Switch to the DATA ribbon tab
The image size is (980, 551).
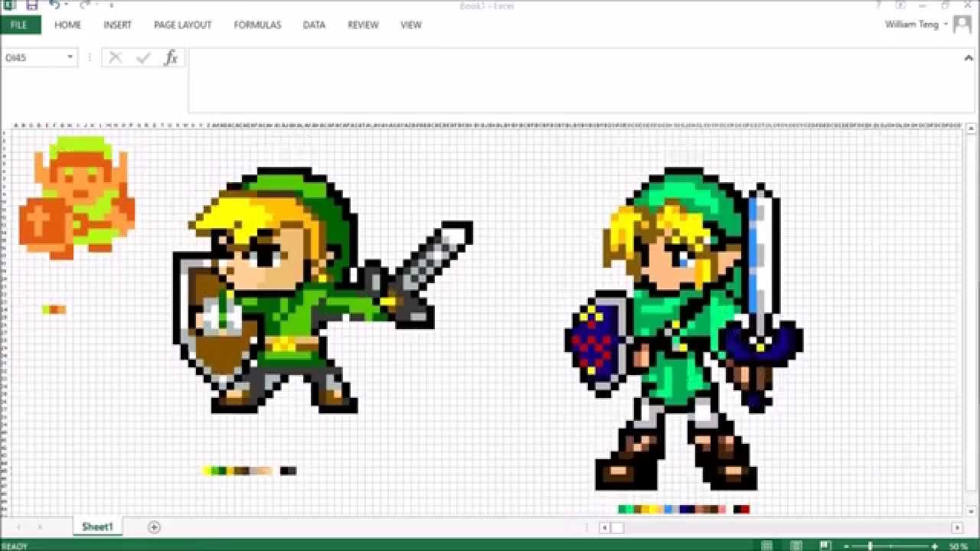[x=314, y=24]
